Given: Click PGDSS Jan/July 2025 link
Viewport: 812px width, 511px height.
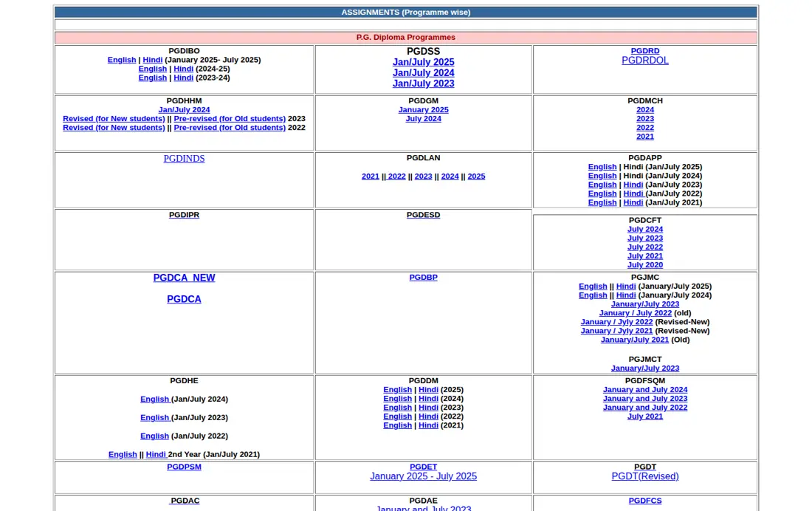Looking at the screenshot, I should pyautogui.click(x=423, y=62).
